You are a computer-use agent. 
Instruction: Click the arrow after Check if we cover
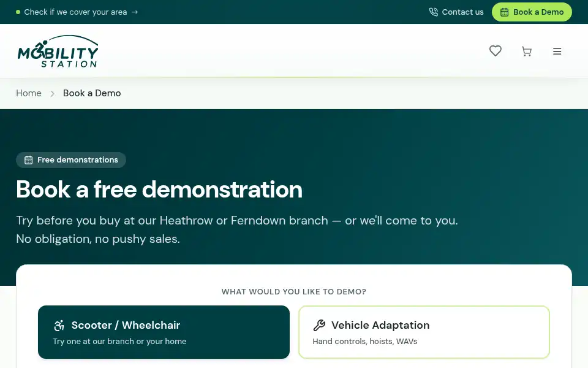coord(135,12)
